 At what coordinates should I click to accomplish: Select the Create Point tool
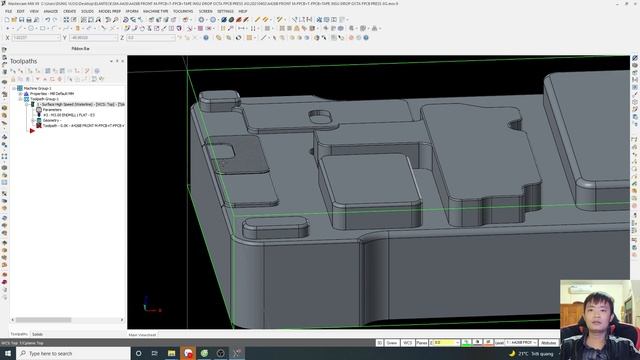pos(7,28)
